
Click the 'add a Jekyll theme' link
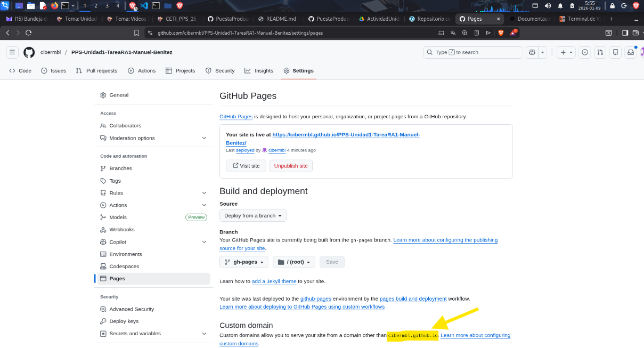[274, 281]
